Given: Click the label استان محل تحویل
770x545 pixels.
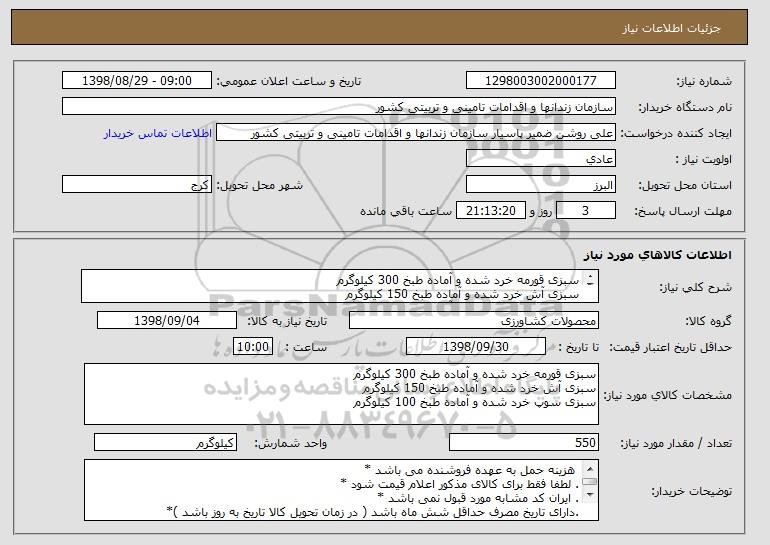Looking at the screenshot, I should (x=685, y=185).
